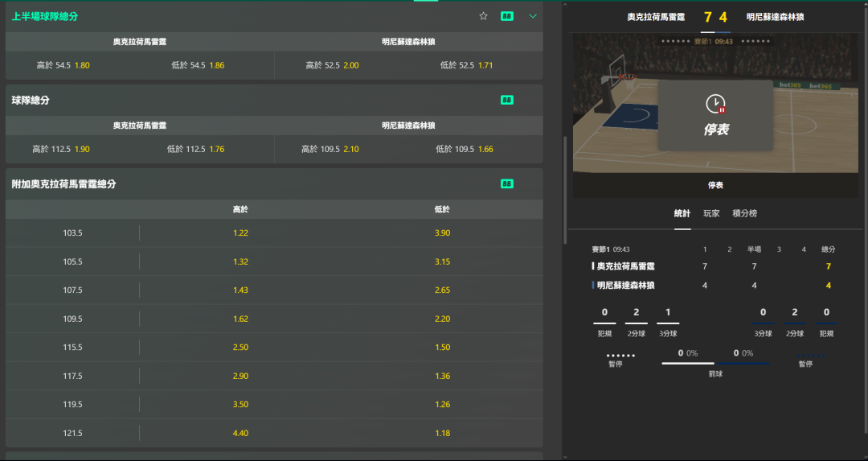The image size is (868, 461).
Task: Switch to the 統計 tab
Action: click(682, 213)
